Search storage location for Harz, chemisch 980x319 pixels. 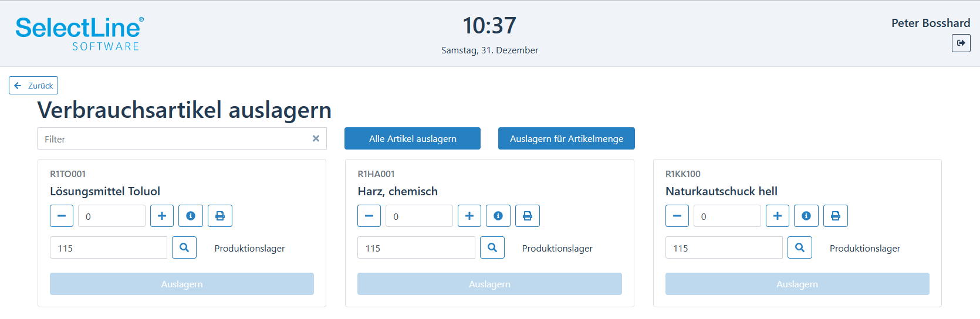point(492,247)
